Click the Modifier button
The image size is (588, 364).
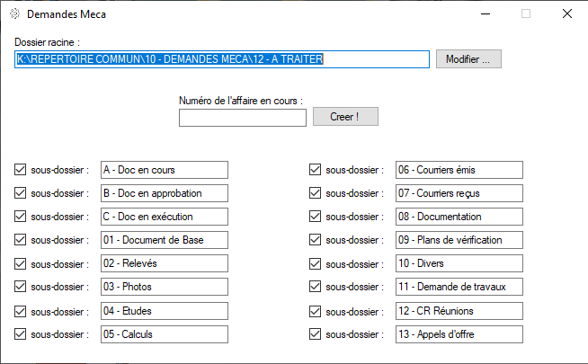click(x=468, y=59)
